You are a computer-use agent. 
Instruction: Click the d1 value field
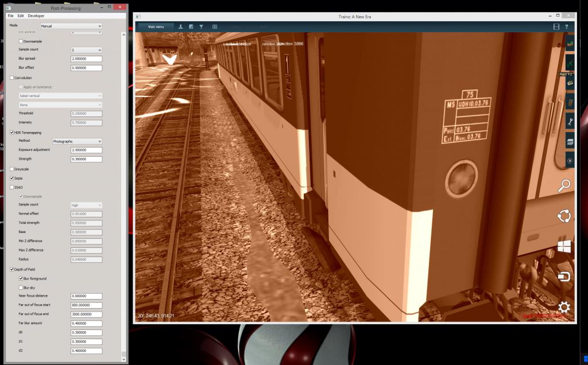click(x=86, y=341)
